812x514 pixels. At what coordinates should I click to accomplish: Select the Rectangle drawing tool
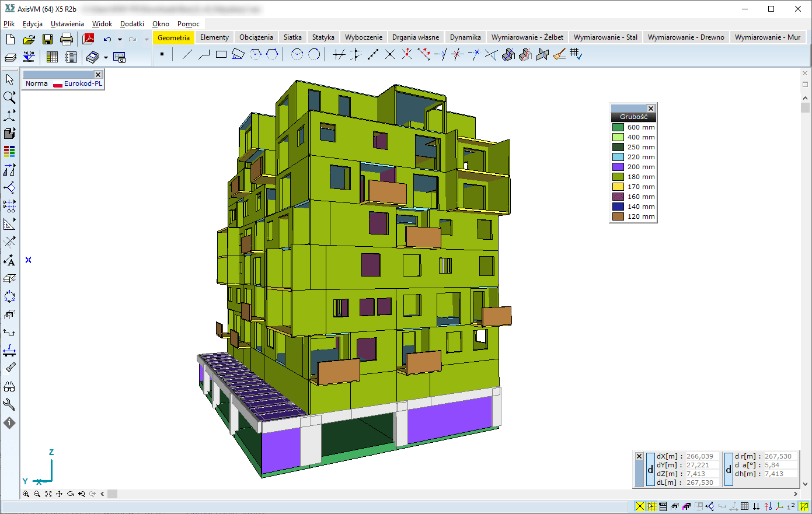(x=221, y=55)
